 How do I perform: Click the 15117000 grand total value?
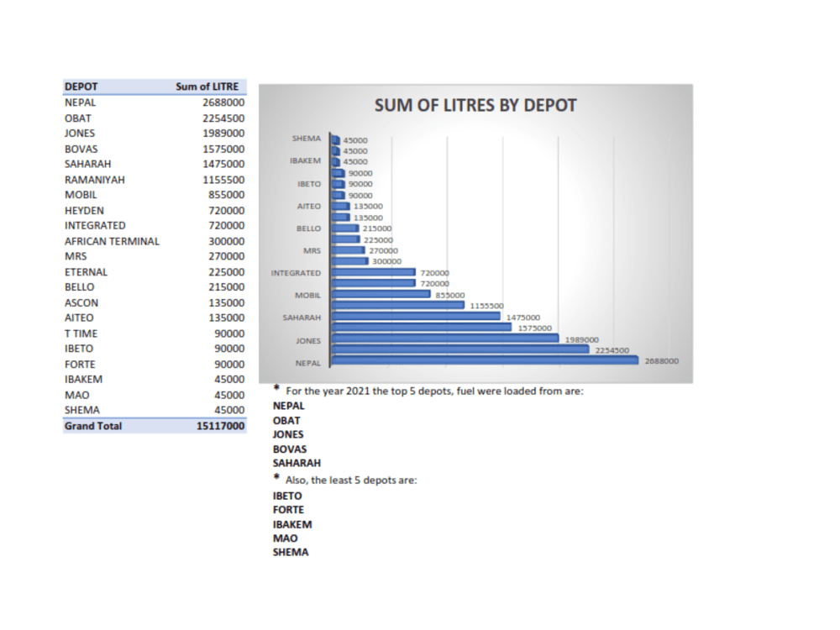(220, 427)
